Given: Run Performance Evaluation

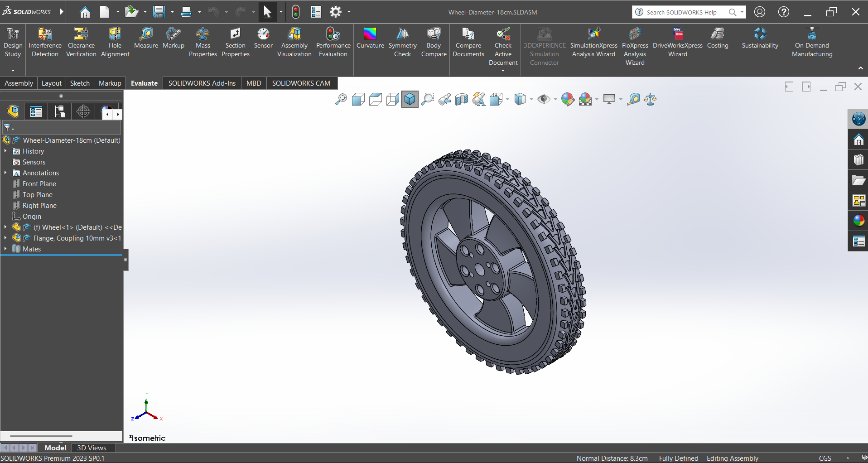Looking at the screenshot, I should (333, 42).
